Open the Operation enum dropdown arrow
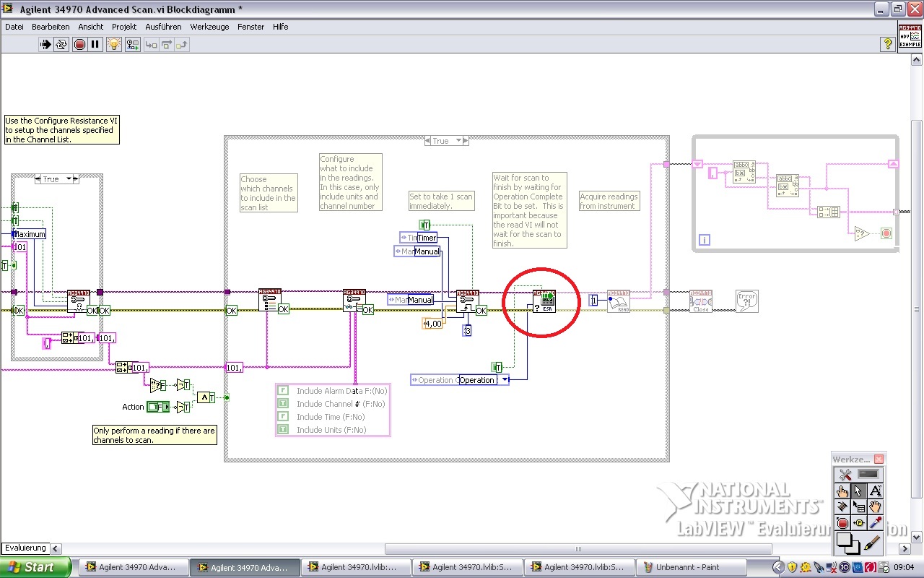 504,380
